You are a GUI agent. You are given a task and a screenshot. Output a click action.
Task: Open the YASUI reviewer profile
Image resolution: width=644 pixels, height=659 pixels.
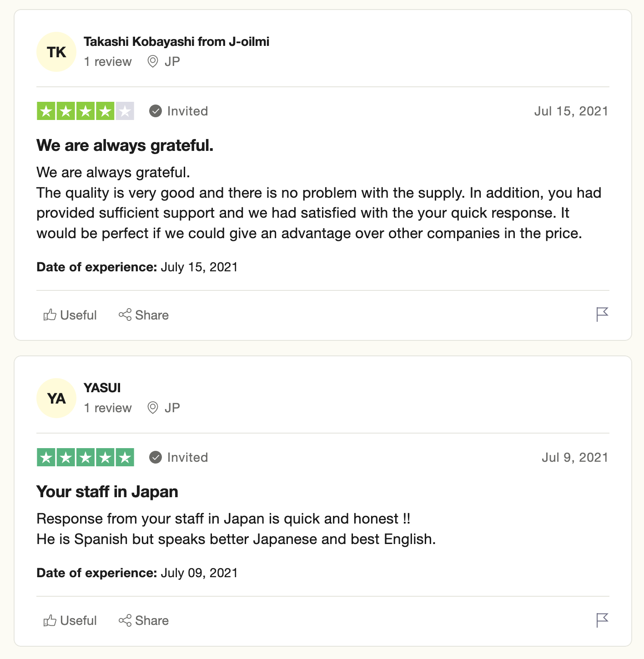102,388
